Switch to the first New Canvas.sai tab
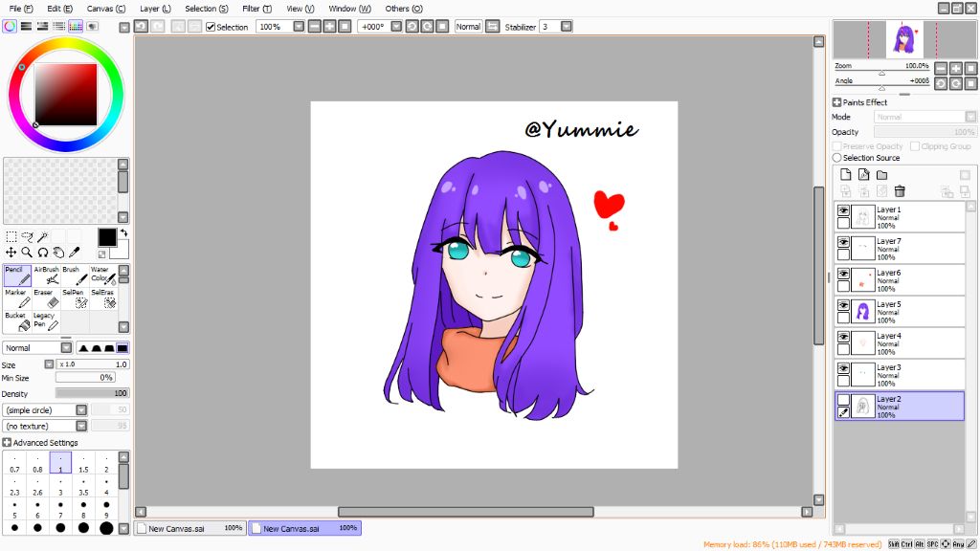 coord(190,528)
